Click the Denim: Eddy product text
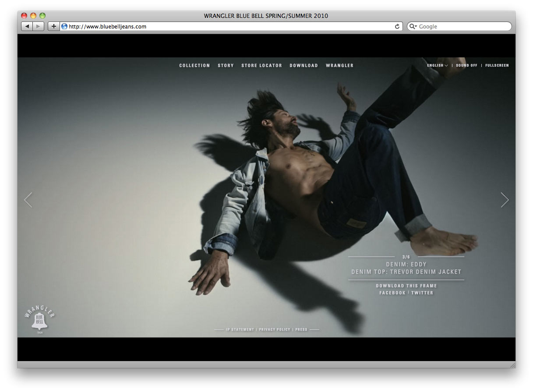 click(406, 264)
